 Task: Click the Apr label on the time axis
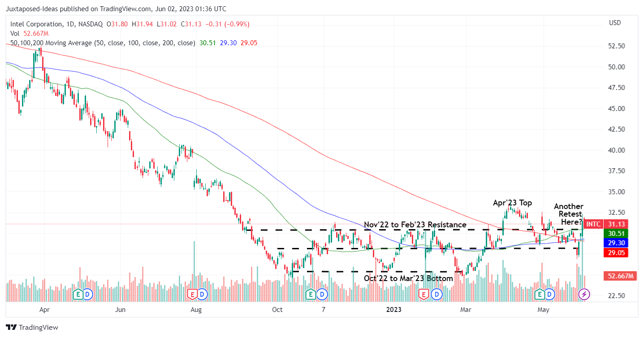tap(43, 309)
